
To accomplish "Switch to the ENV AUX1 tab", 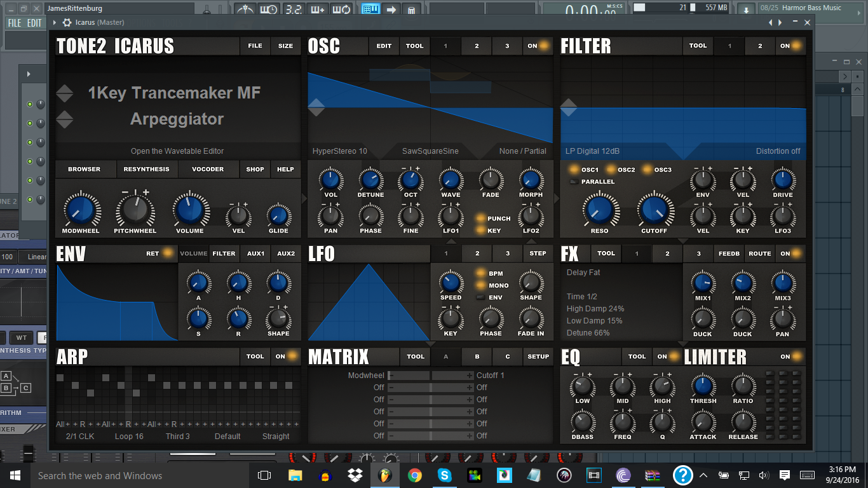I will [x=255, y=254].
